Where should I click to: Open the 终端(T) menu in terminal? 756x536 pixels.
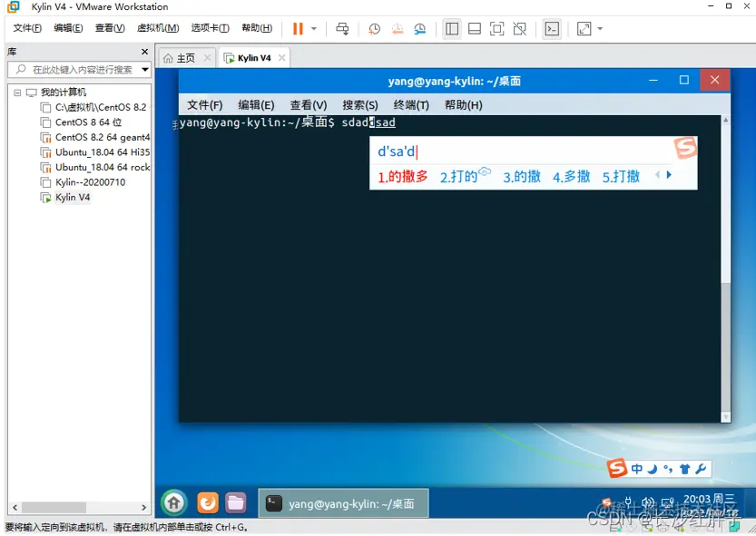coord(410,104)
